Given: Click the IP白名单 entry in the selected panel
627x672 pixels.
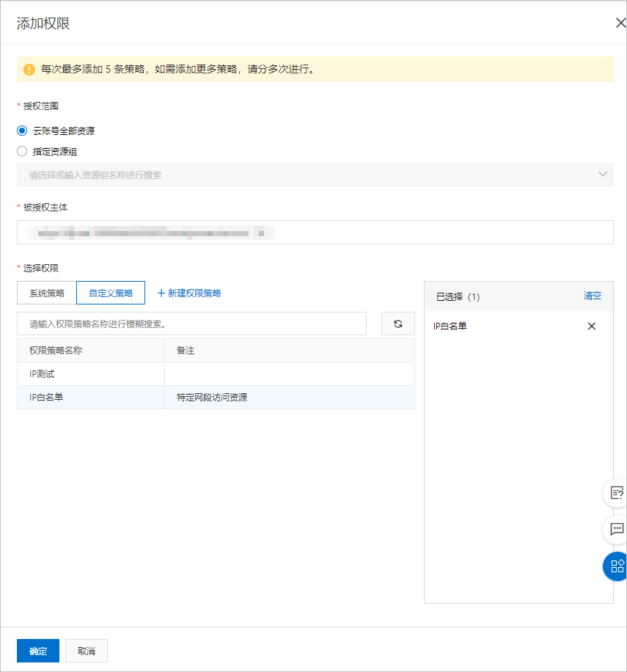Looking at the screenshot, I should pos(450,326).
